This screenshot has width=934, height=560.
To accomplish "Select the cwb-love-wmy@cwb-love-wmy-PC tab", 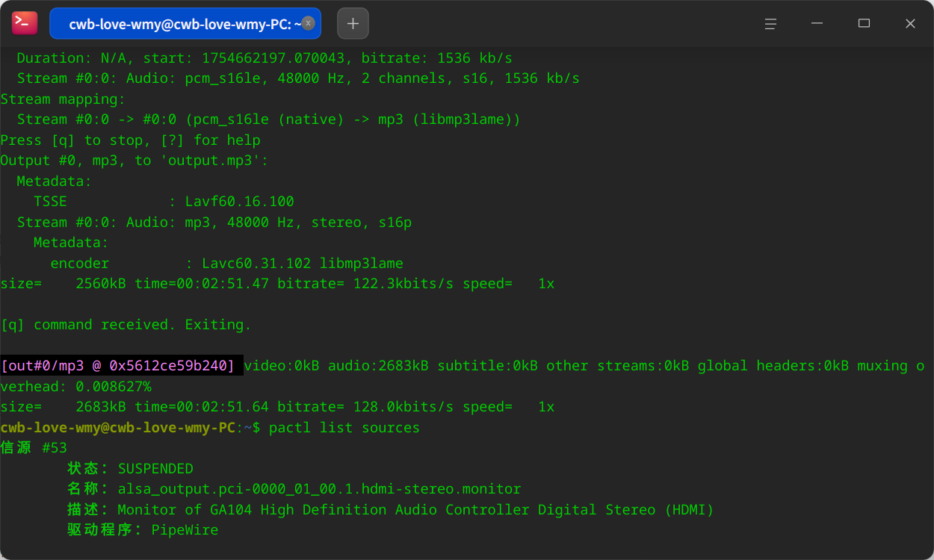I will tap(185, 23).
